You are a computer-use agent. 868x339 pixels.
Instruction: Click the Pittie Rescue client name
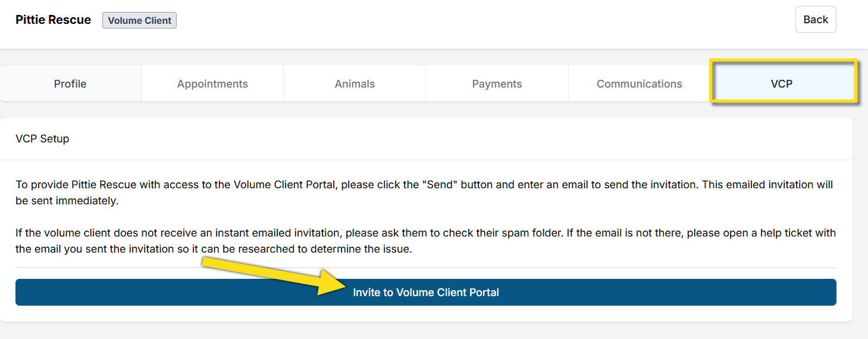pos(53,20)
